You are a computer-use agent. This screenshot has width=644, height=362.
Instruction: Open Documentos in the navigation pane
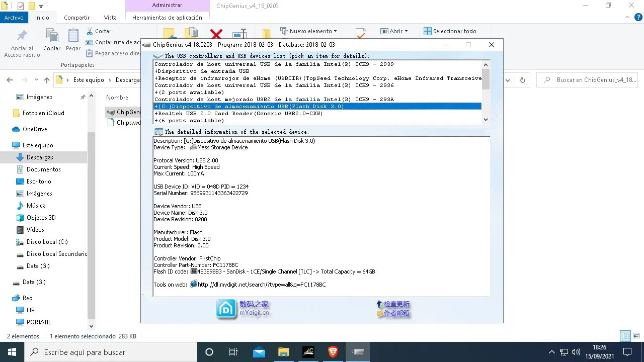tap(43, 169)
